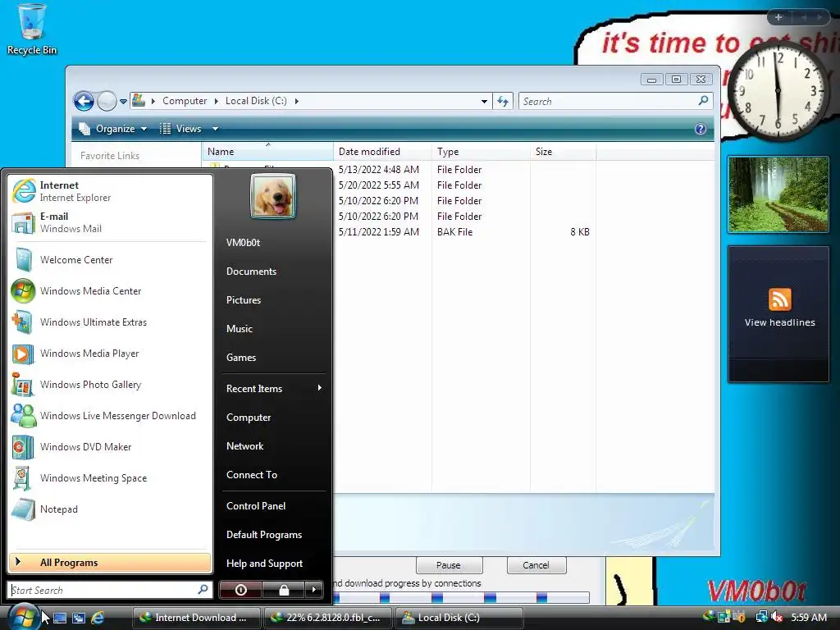The width and height of the screenshot is (840, 630).
Task: Sort by Size column header
Action: (563, 152)
